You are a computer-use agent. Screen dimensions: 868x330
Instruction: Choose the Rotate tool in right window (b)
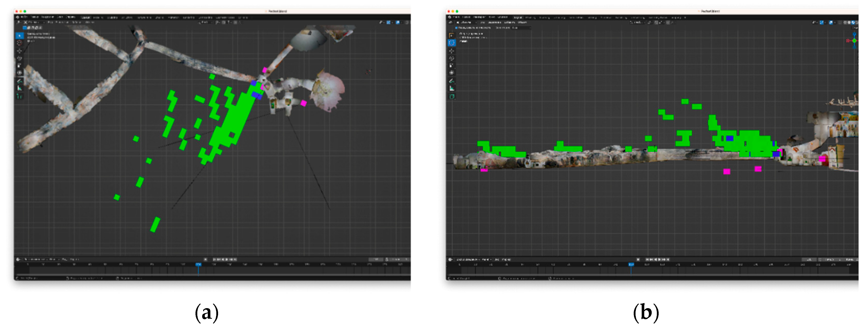point(452,58)
